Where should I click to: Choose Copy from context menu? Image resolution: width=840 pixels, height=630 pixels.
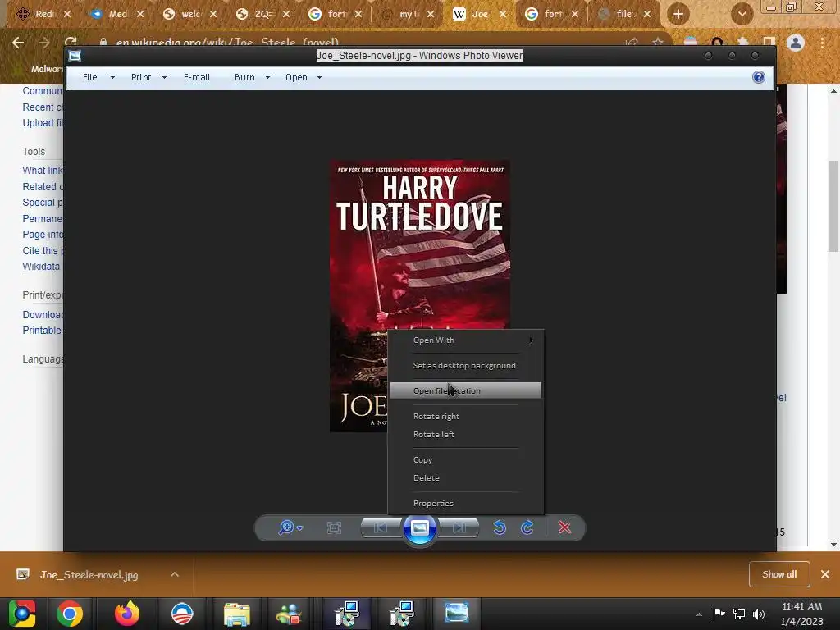click(466, 459)
